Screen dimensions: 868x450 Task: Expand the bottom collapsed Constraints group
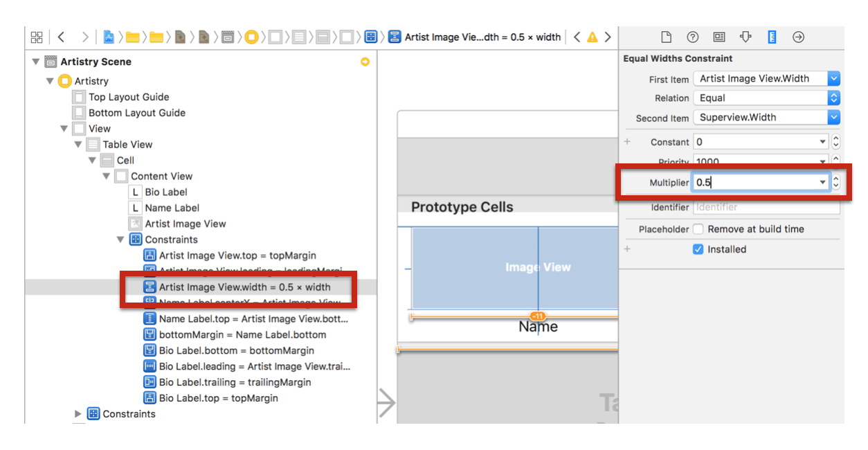[x=78, y=414]
